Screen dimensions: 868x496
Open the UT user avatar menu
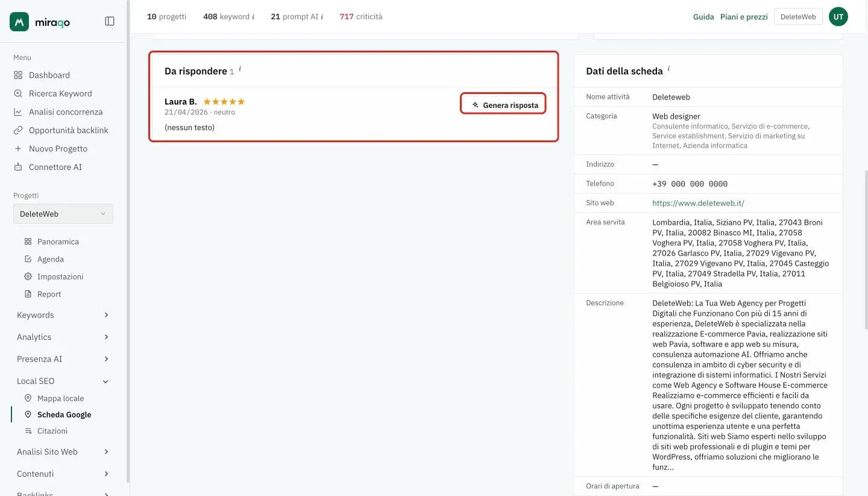pyautogui.click(x=838, y=17)
